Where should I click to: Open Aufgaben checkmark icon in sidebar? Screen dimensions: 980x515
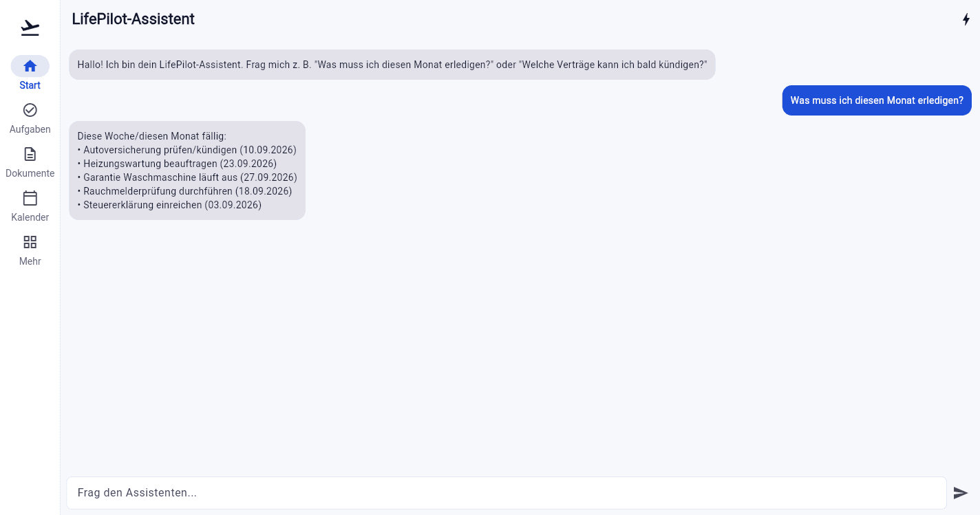point(30,110)
